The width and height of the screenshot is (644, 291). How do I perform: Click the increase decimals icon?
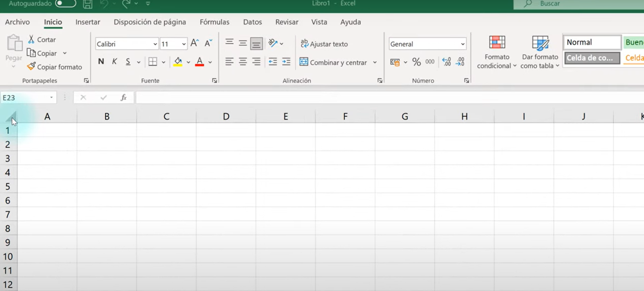[447, 62]
